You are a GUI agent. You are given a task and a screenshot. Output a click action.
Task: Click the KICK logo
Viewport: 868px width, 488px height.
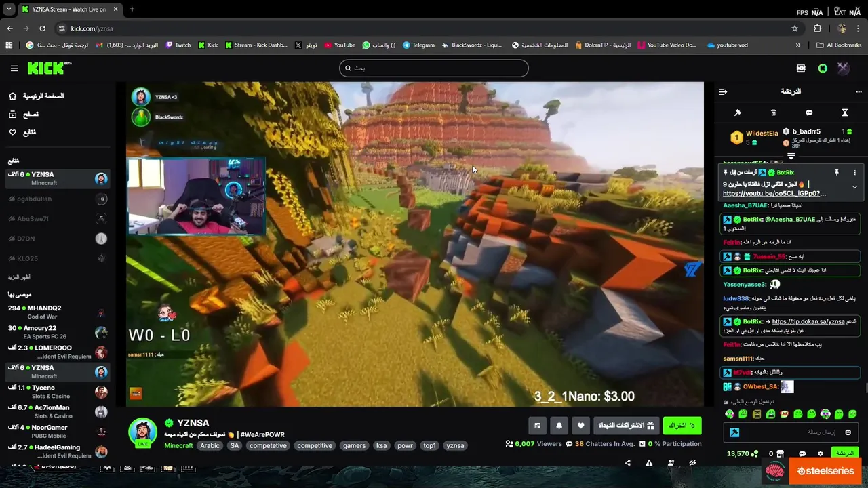(49, 68)
